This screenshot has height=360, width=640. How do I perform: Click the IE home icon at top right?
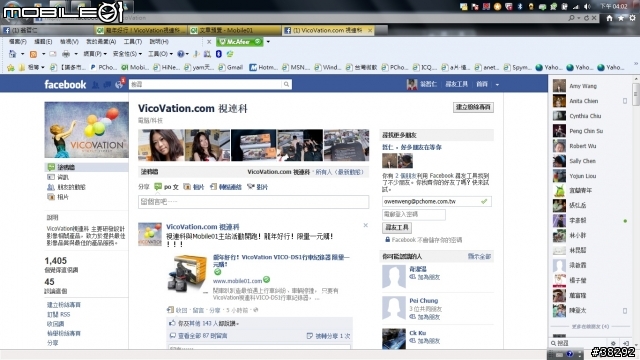point(609,18)
